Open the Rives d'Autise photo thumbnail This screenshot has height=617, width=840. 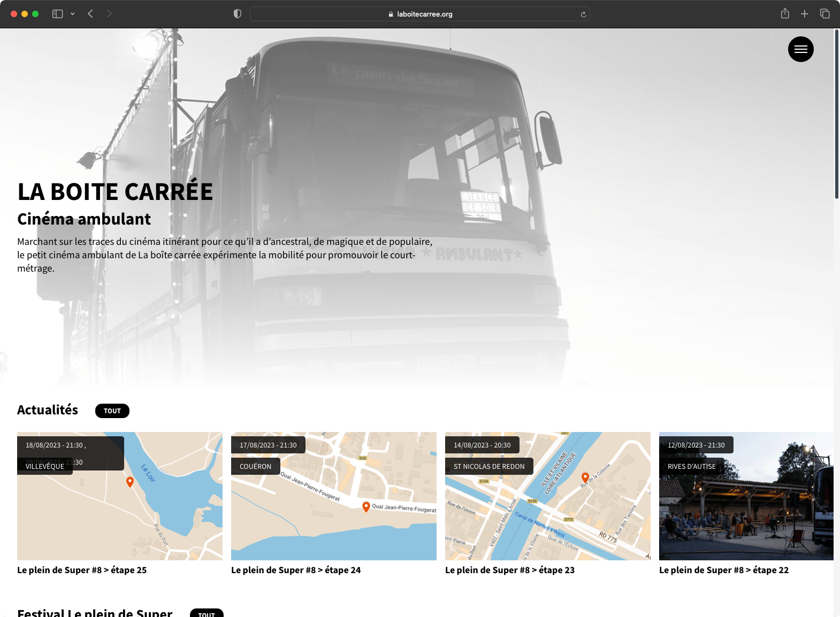pos(746,496)
